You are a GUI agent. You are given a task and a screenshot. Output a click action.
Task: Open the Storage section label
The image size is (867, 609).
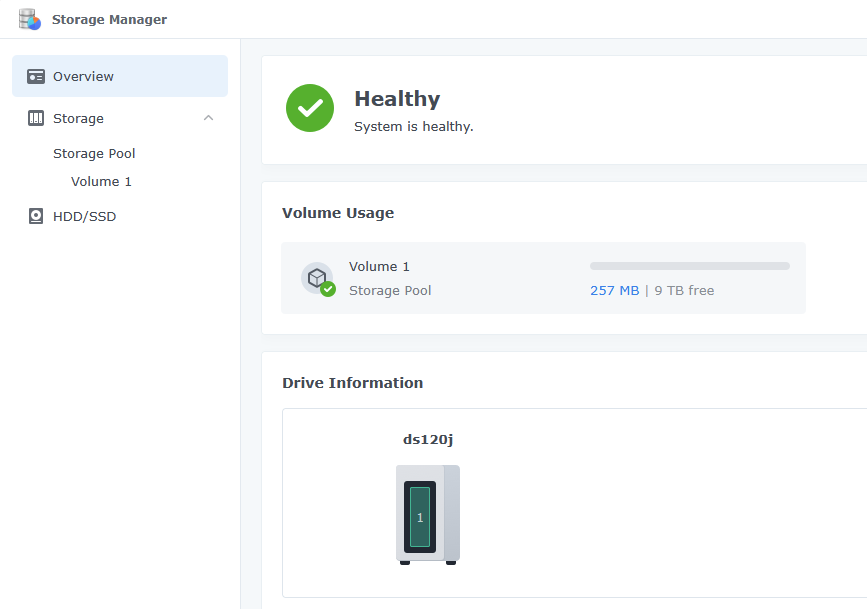(x=78, y=118)
